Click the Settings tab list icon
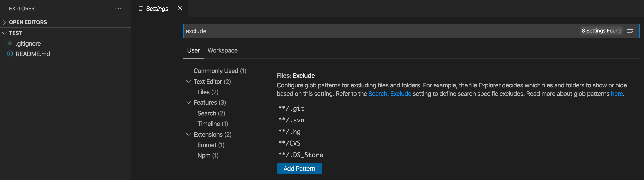644x180 pixels. [x=141, y=9]
